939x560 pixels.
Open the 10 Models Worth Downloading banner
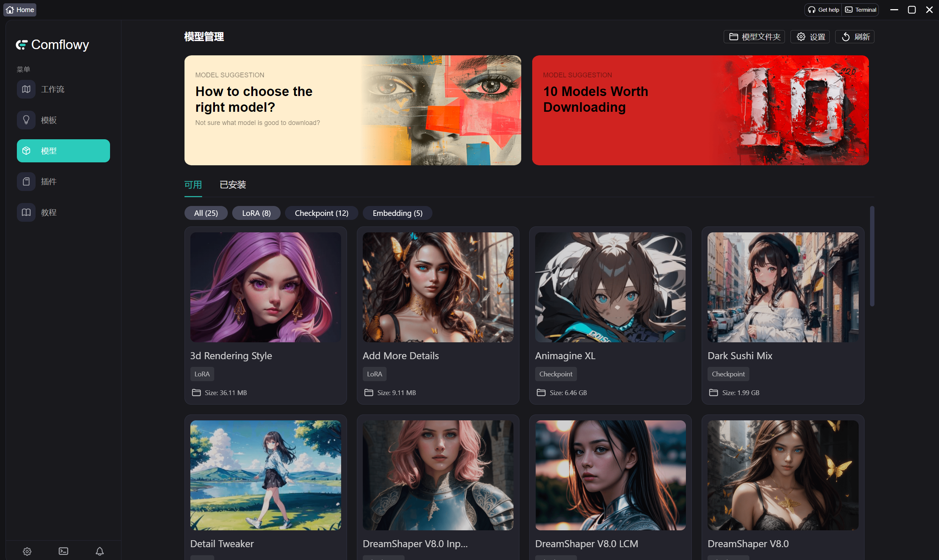pyautogui.click(x=700, y=110)
